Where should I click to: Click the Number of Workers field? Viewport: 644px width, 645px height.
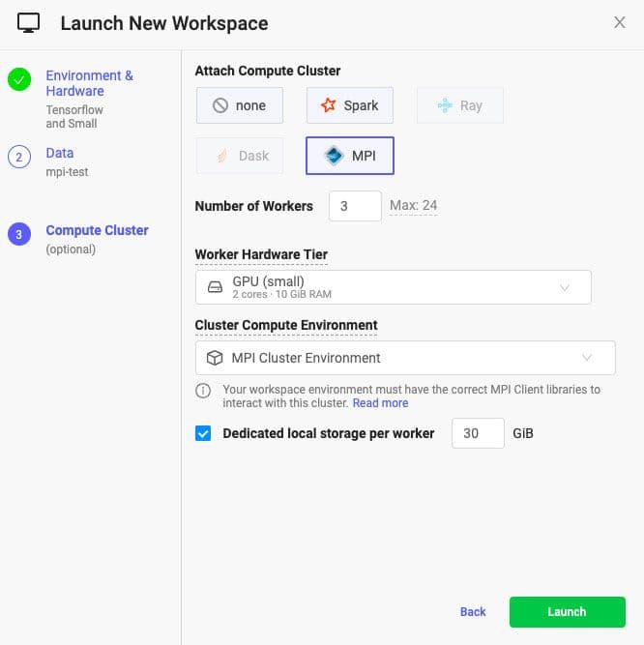355,206
